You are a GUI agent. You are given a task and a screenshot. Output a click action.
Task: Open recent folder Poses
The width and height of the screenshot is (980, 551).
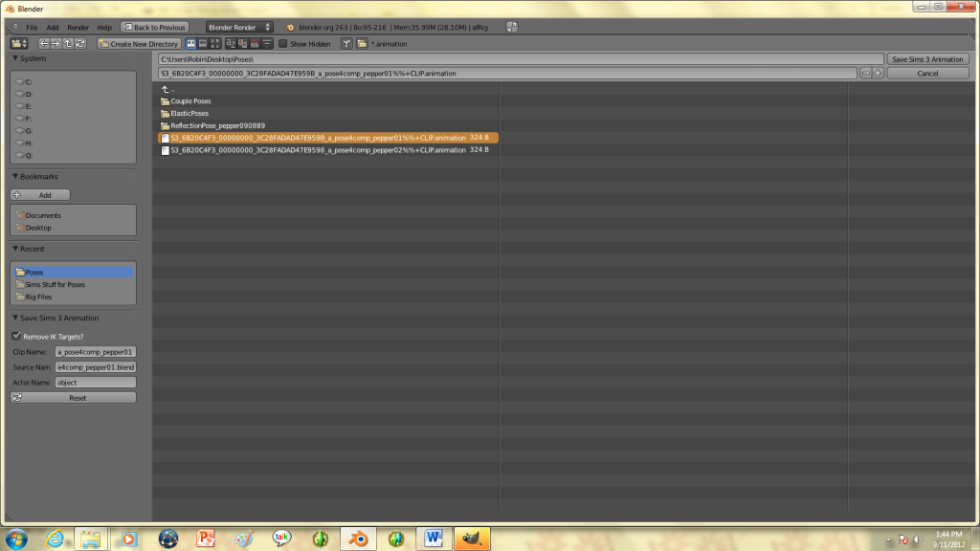coord(73,273)
